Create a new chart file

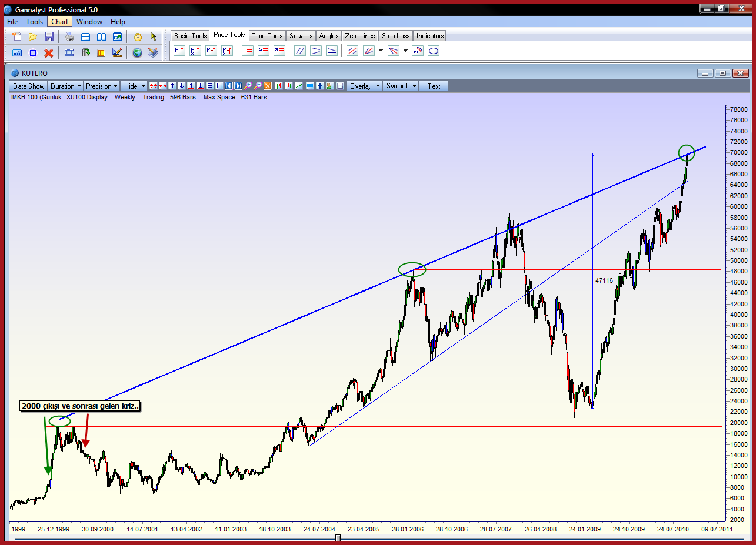click(x=17, y=36)
